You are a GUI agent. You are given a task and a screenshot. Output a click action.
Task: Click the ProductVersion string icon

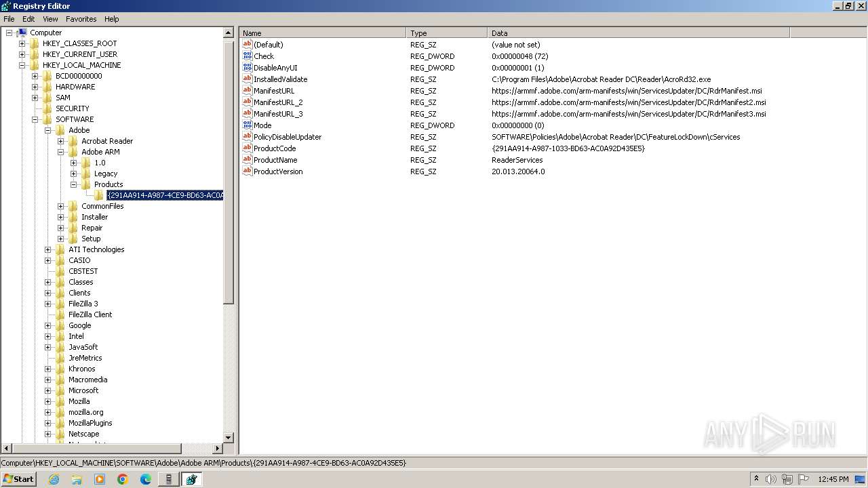coord(248,171)
